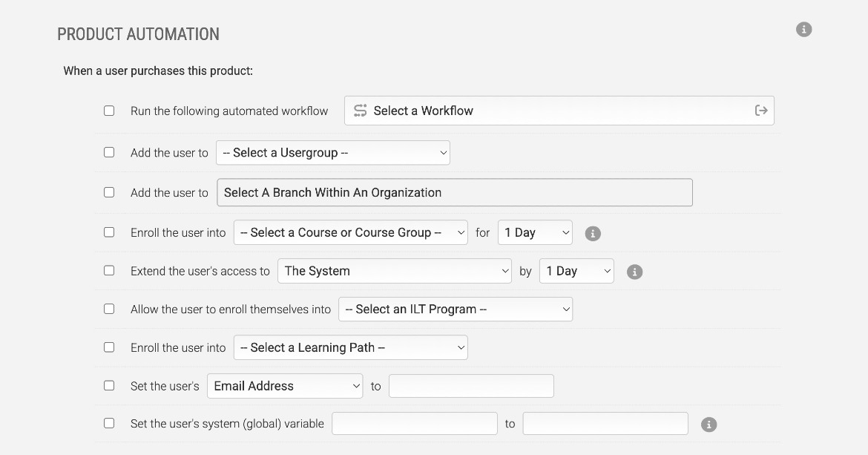Check the Add user to usergroup checkbox

tap(109, 152)
